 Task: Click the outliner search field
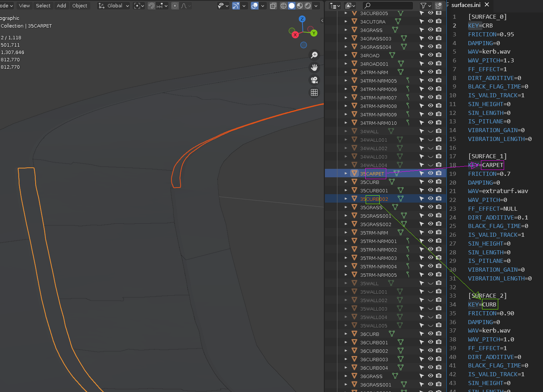click(x=389, y=6)
